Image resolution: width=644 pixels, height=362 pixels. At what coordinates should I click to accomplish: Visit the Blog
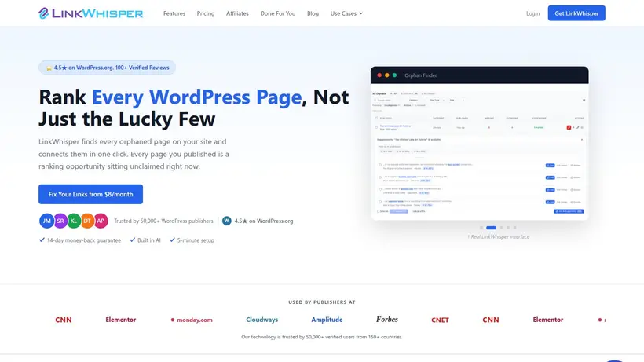[313, 13]
